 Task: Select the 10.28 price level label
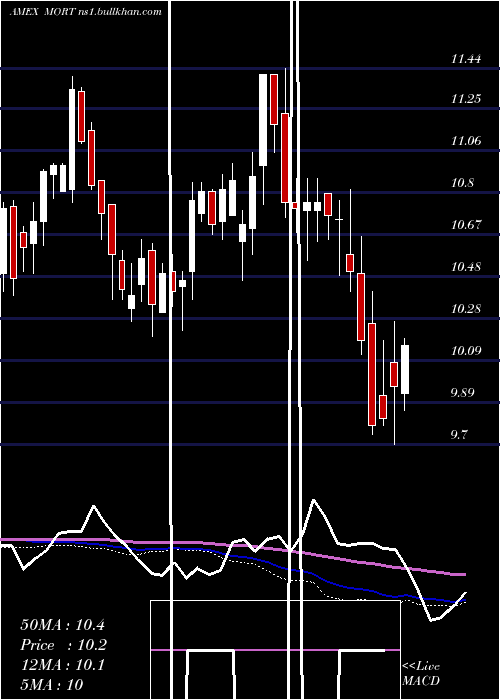(466, 309)
